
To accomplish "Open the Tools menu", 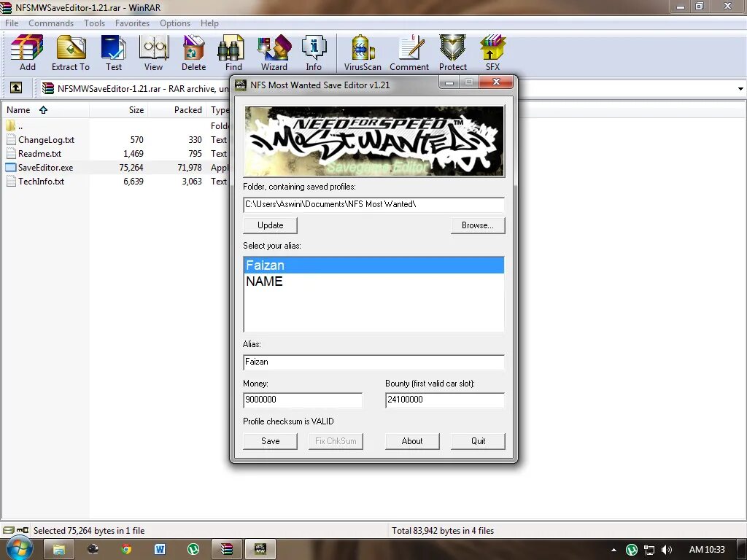I will point(94,23).
